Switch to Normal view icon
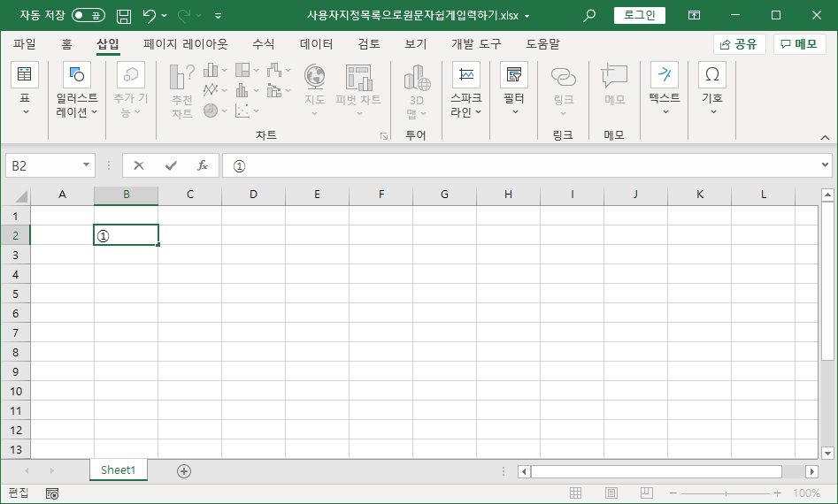 coord(575,493)
